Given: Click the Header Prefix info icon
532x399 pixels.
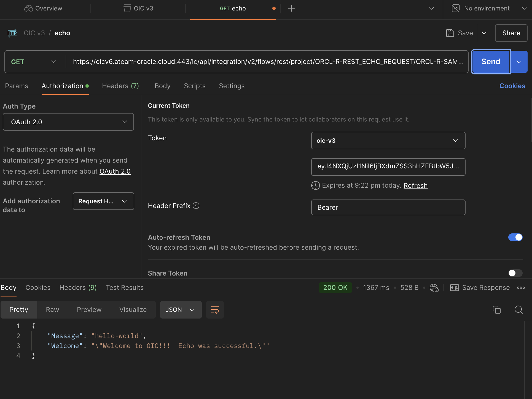Looking at the screenshot, I should [196, 206].
